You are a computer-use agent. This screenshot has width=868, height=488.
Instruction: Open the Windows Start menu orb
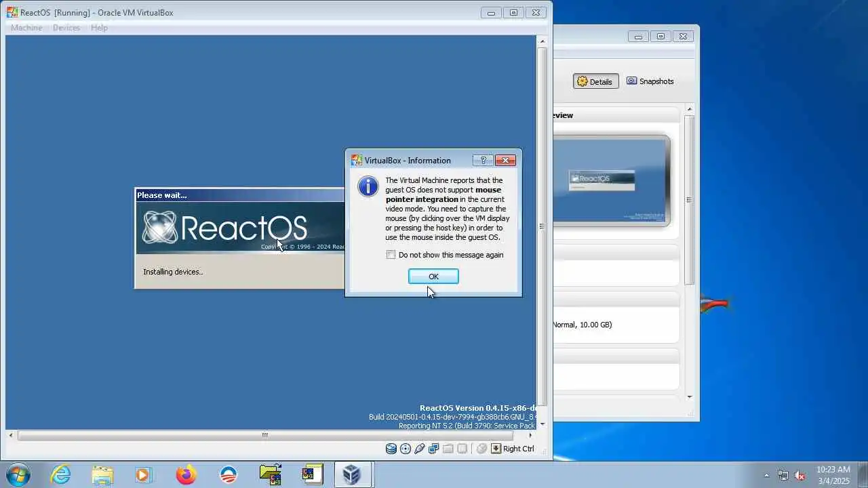coord(17,474)
